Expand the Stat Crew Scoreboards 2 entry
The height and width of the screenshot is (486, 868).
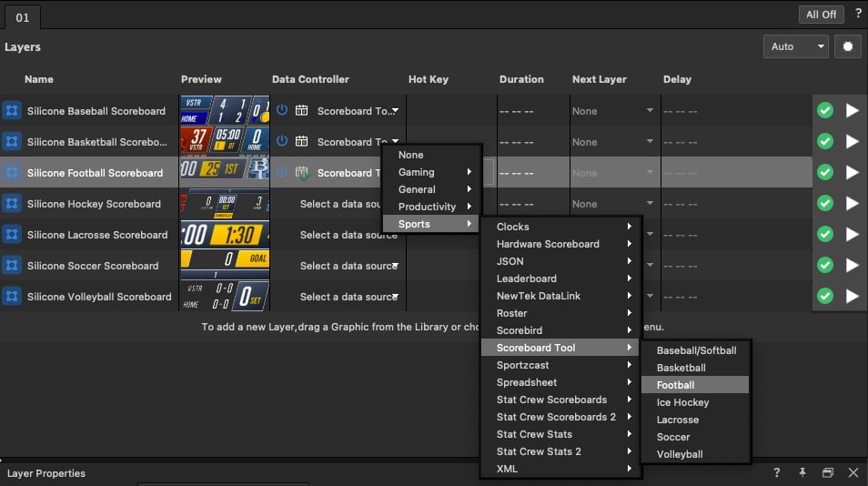(560, 417)
